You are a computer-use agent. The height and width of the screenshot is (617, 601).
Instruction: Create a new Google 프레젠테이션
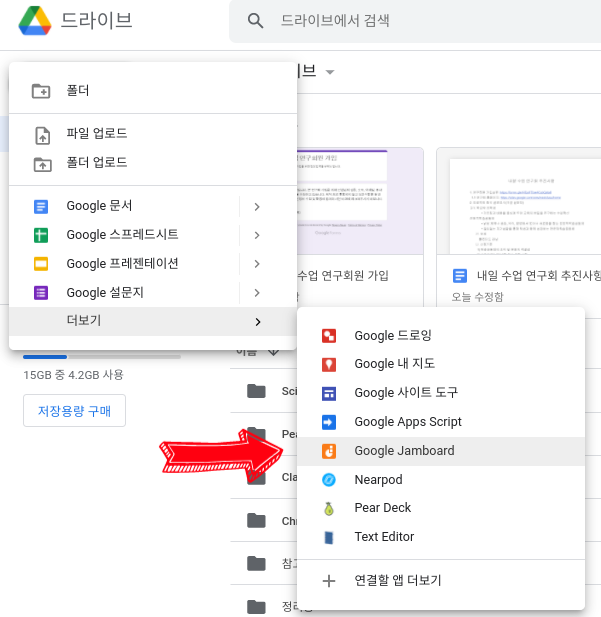(x=124, y=264)
